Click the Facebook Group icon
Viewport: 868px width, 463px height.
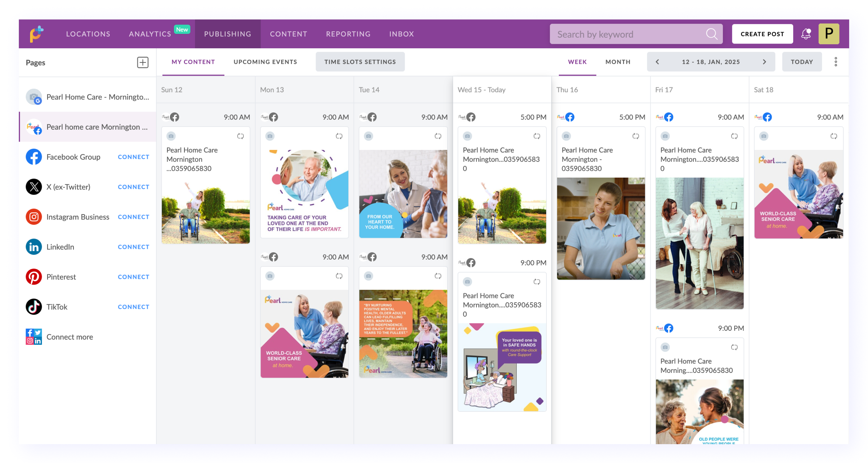pos(34,157)
